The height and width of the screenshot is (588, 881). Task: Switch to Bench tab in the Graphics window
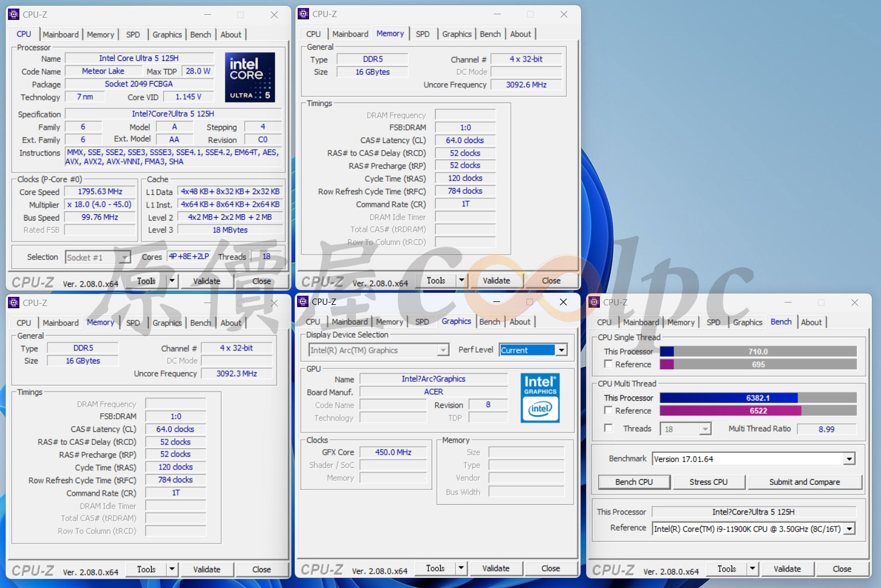click(x=489, y=321)
